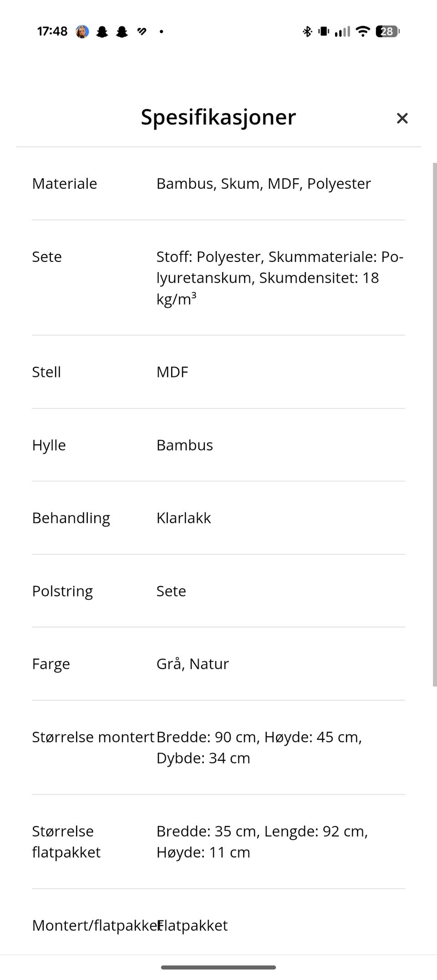Select the Materiale specification row

218,184
